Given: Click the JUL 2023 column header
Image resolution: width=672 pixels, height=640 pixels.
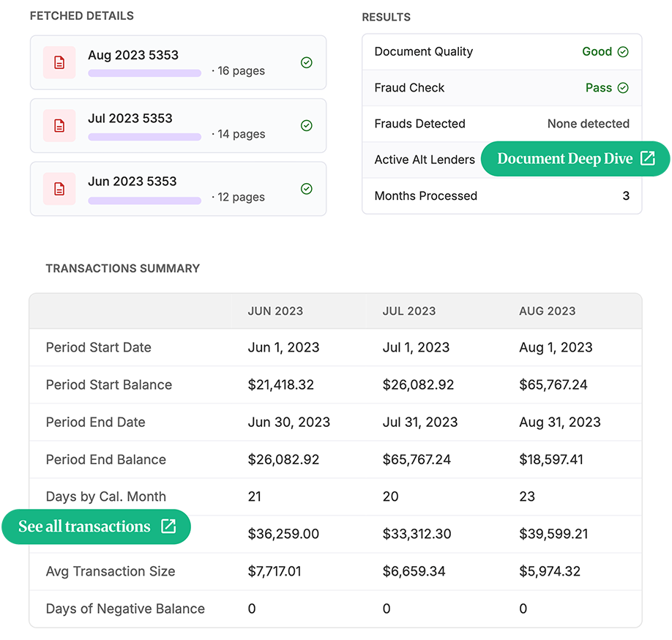Looking at the screenshot, I should (x=409, y=311).
